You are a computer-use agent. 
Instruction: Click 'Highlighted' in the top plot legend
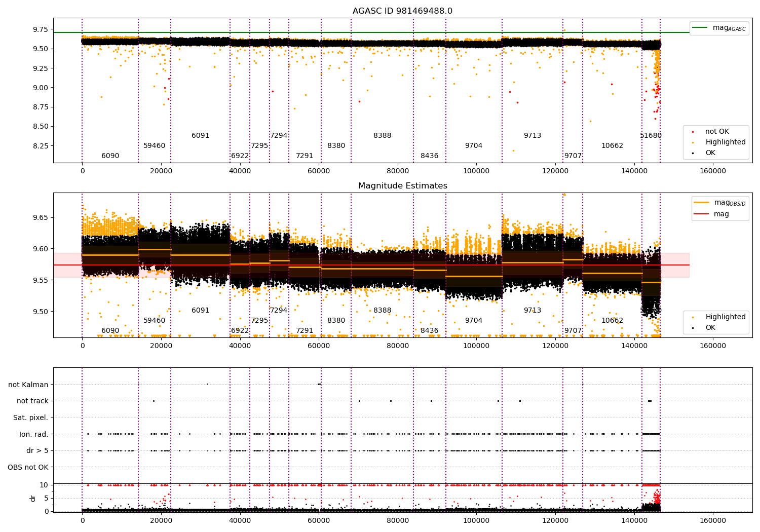pyautogui.click(x=726, y=142)
